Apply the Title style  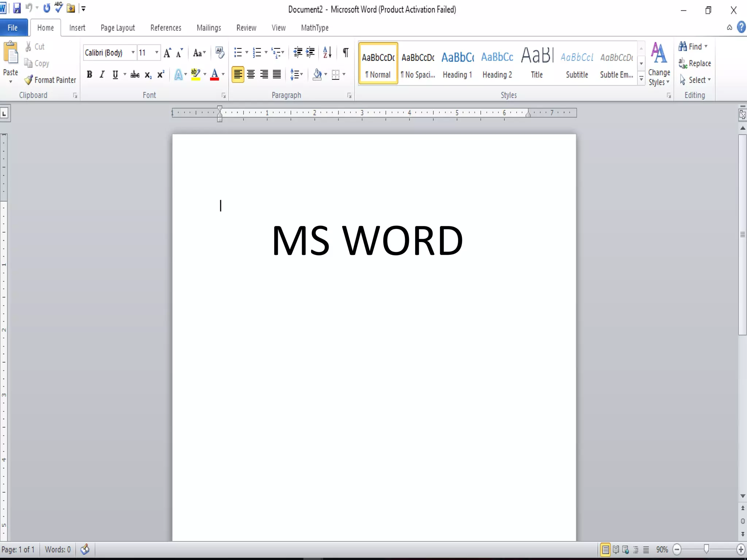pyautogui.click(x=537, y=64)
